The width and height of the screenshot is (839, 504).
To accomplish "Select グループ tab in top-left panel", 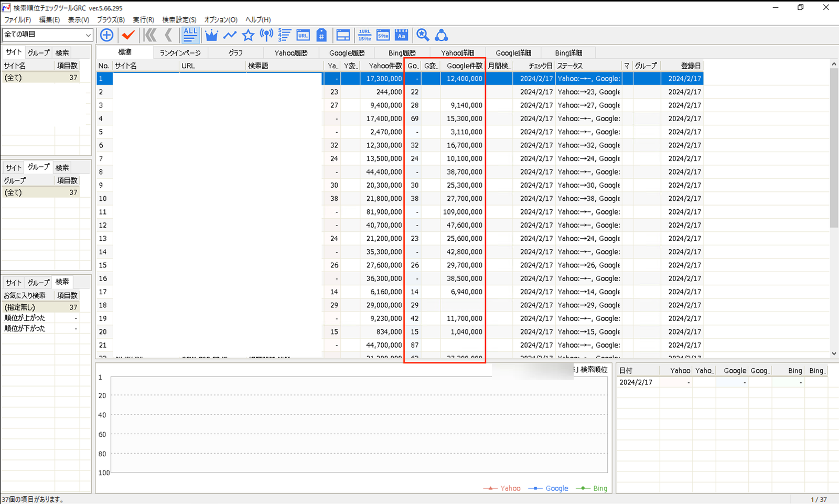I will [38, 52].
